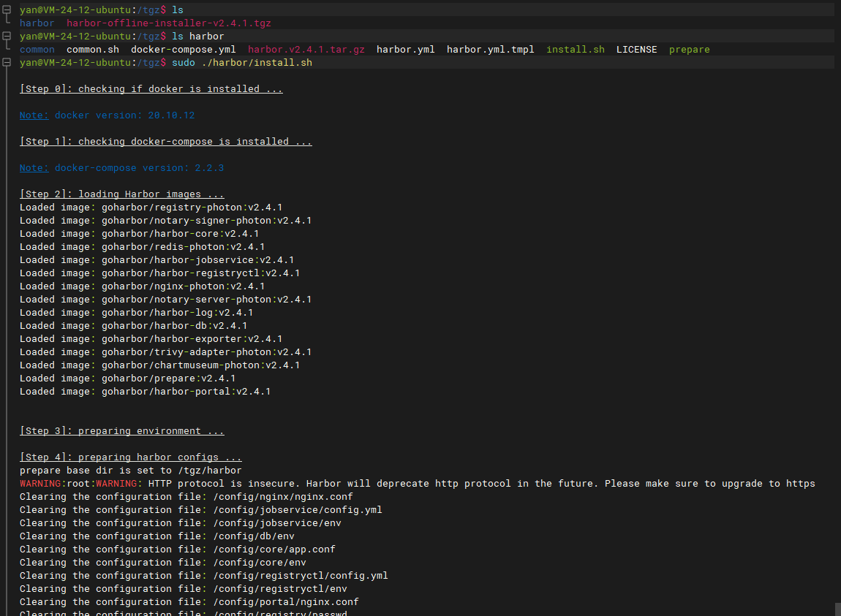841x616 pixels.
Task: Click the goharbor/prepare:v2.4.1 line
Action: point(128,378)
